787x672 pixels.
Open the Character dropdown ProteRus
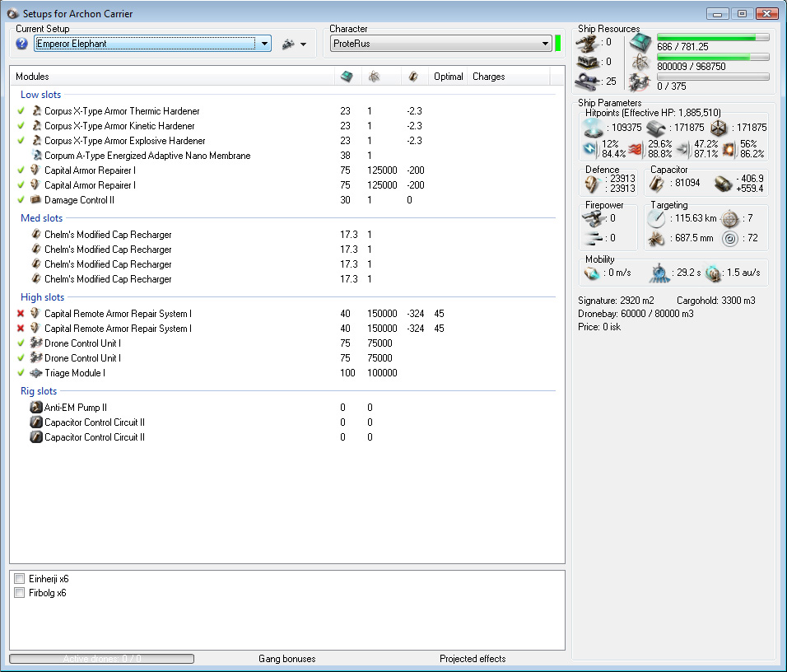[440, 44]
